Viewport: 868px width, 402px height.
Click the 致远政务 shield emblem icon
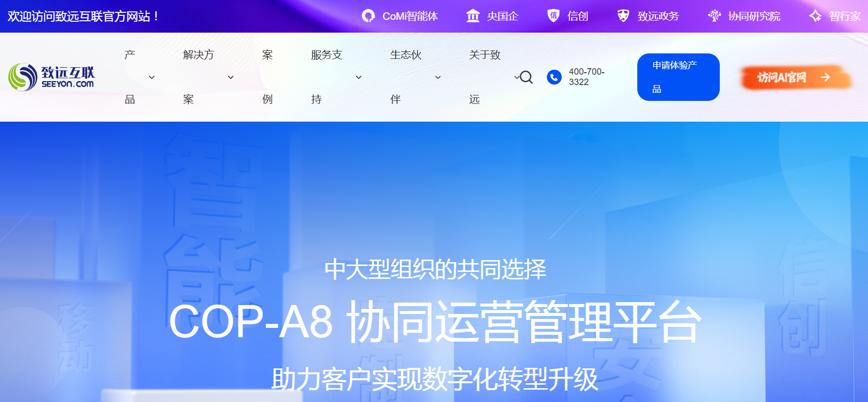pos(623,16)
